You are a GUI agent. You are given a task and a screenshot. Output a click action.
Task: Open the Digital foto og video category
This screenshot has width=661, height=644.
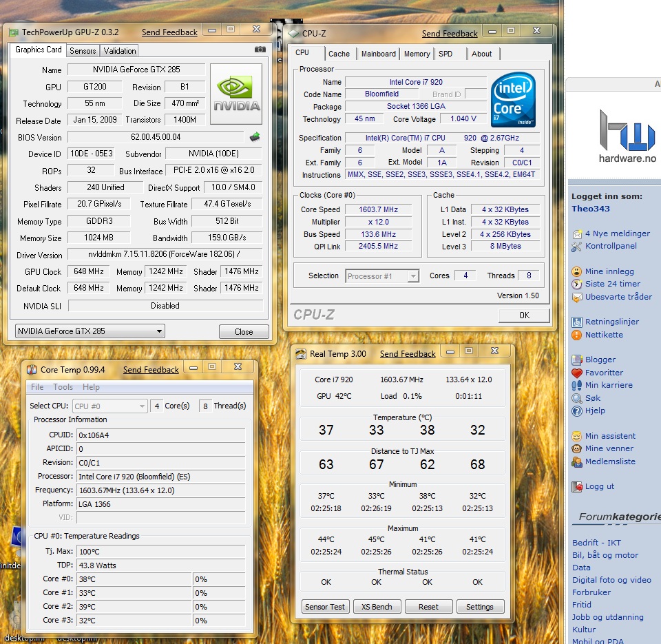tap(611, 580)
